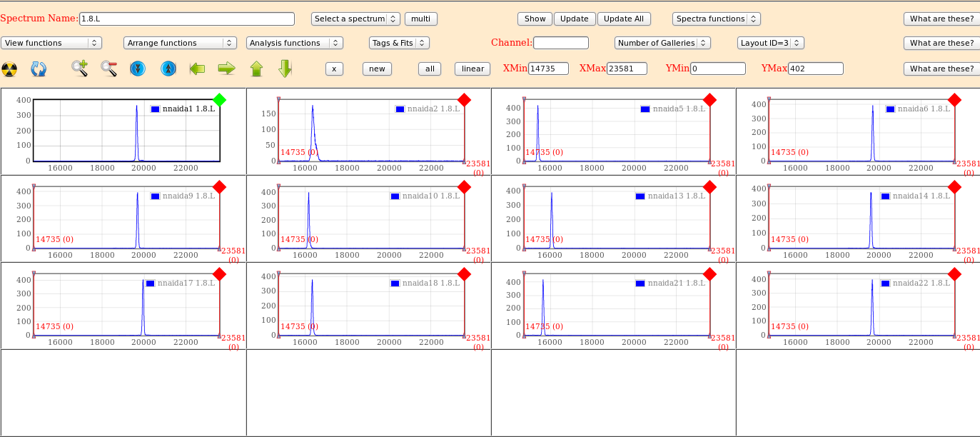Toggle red diamond marker on nnaida2 plot
The width and height of the screenshot is (980, 437).
click(x=464, y=100)
